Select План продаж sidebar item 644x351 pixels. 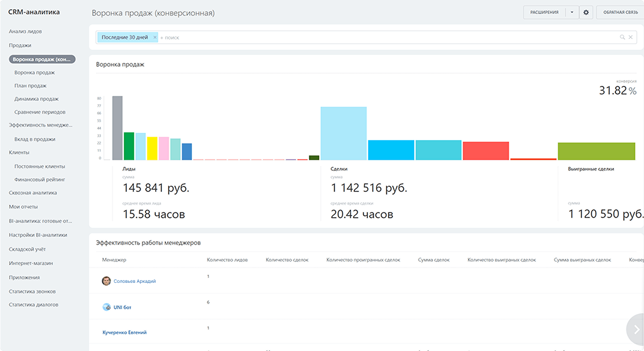tap(30, 85)
